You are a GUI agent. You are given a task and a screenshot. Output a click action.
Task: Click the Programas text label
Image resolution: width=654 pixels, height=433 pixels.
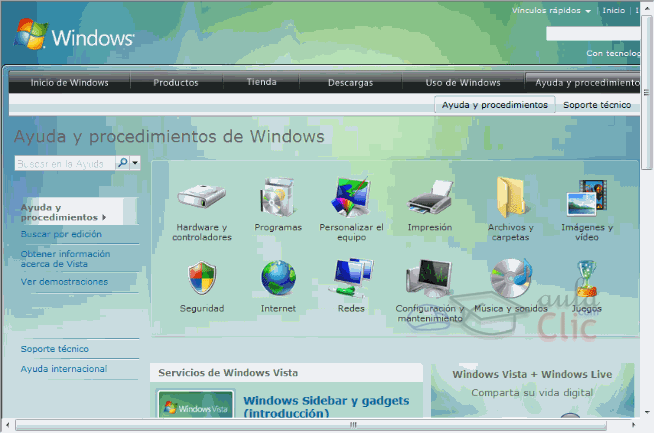[x=278, y=227]
